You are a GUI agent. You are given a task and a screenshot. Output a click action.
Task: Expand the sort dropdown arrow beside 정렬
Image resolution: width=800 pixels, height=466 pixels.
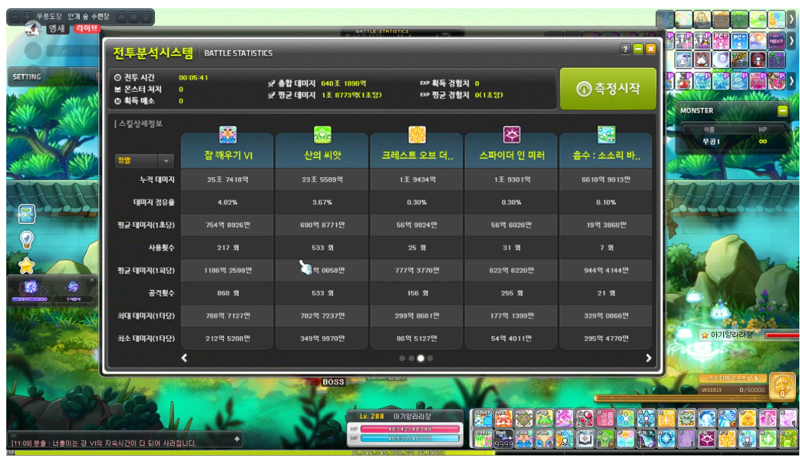point(166,160)
